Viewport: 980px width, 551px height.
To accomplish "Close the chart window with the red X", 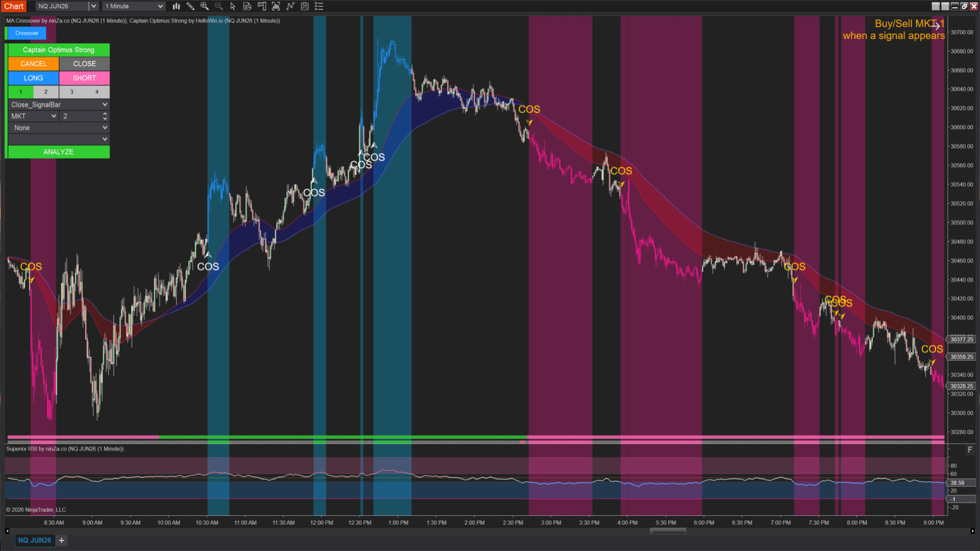I will 974,6.
